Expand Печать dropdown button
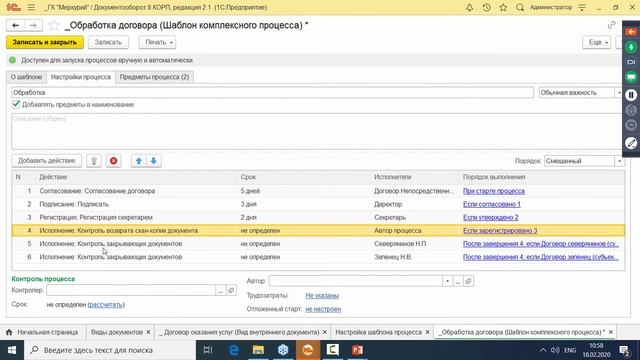640x360 pixels. click(x=157, y=42)
